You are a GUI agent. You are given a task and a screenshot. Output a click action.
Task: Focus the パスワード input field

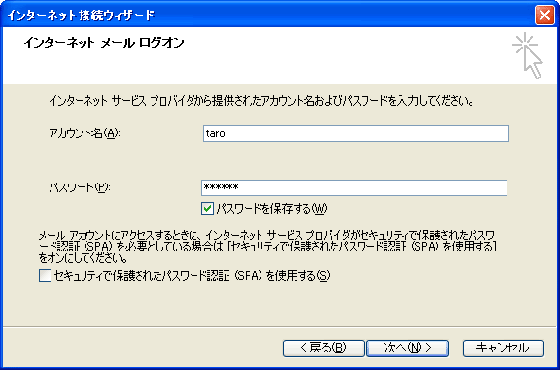click(x=354, y=188)
